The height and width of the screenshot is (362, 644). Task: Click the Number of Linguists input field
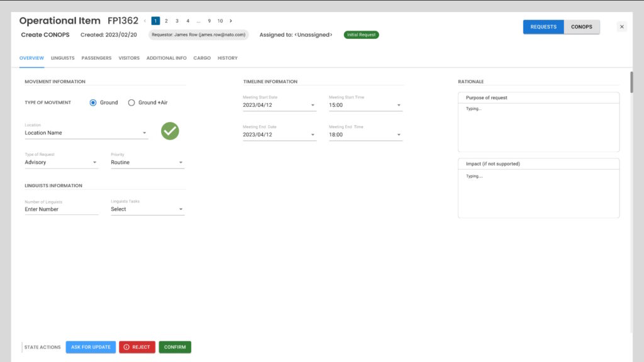62,209
